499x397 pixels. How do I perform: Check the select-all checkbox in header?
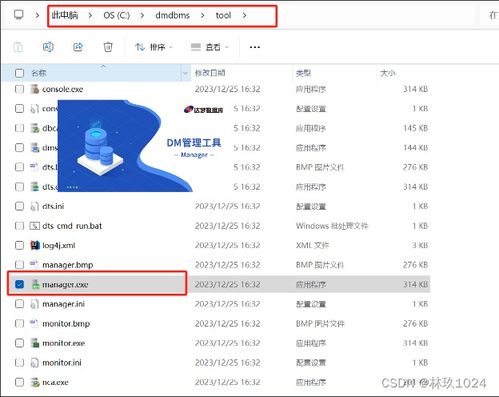19,73
